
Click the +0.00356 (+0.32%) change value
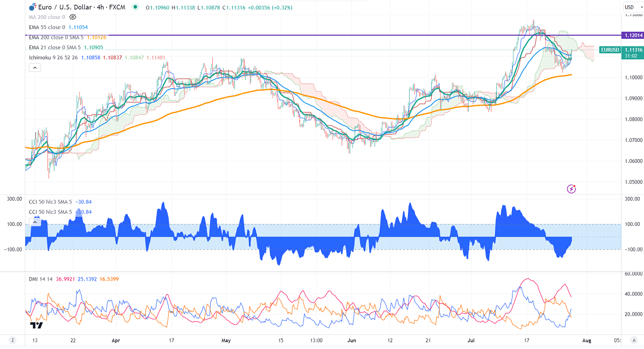270,8
